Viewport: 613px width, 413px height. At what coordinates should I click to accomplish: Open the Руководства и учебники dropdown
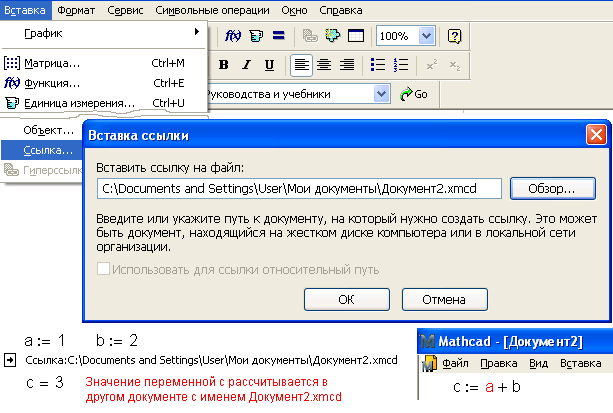click(381, 94)
